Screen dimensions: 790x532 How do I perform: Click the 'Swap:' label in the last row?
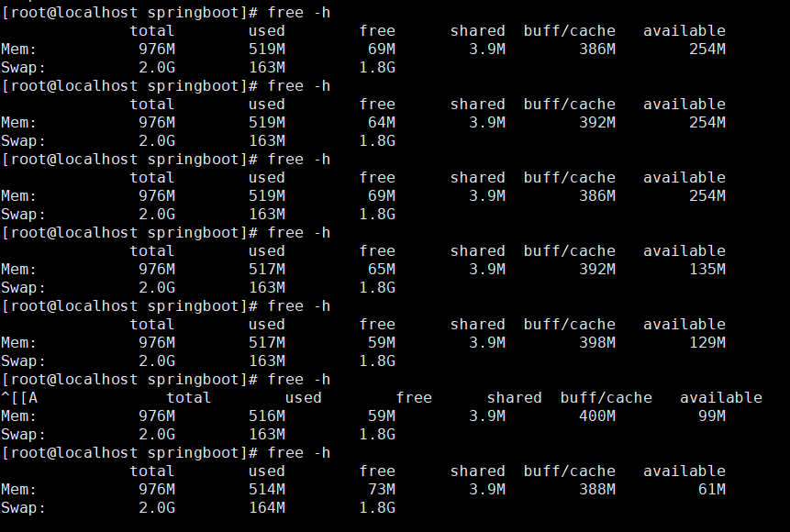[x=23, y=508]
